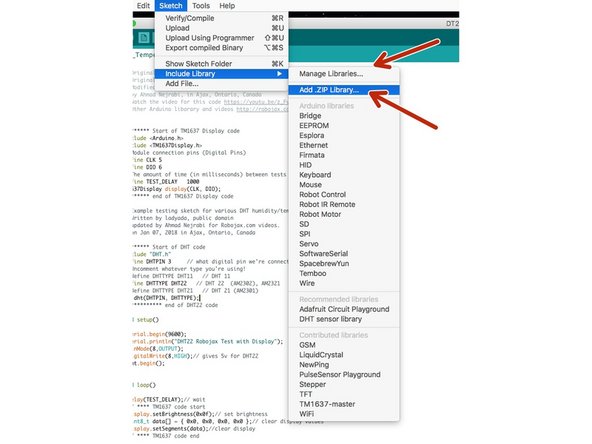Include the LiquidCrystal library
Screen dimensions: 592x444
coord(344,355)
